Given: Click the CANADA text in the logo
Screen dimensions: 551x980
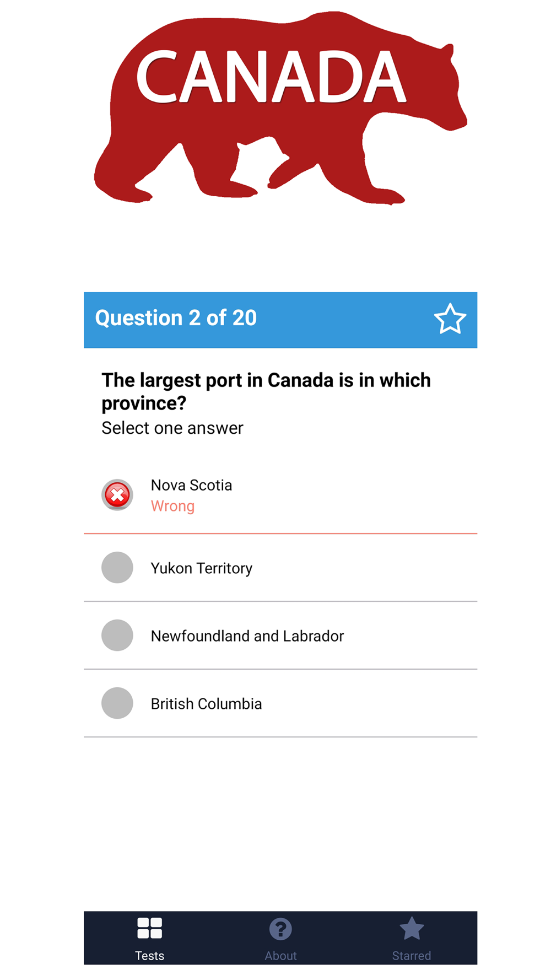Looking at the screenshot, I should coord(271,77).
